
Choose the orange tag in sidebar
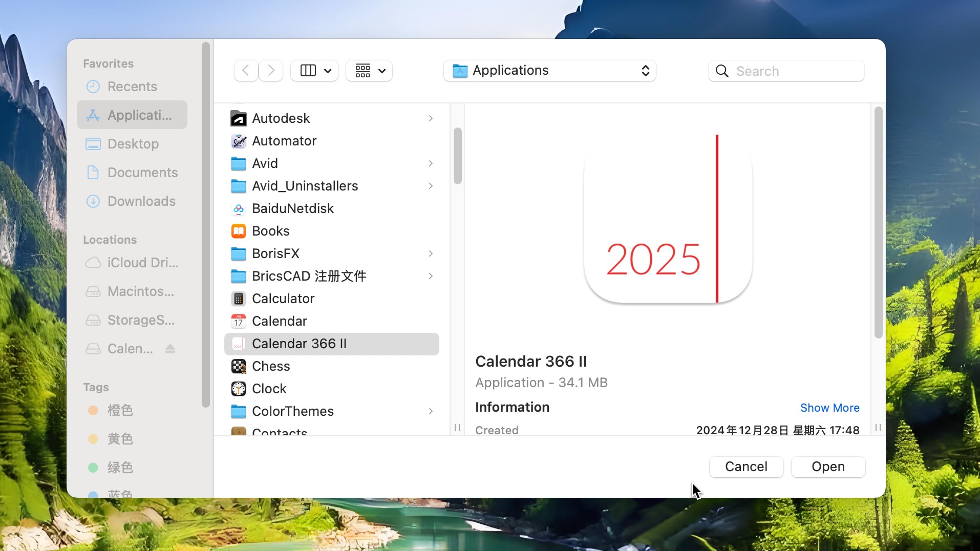pos(120,410)
